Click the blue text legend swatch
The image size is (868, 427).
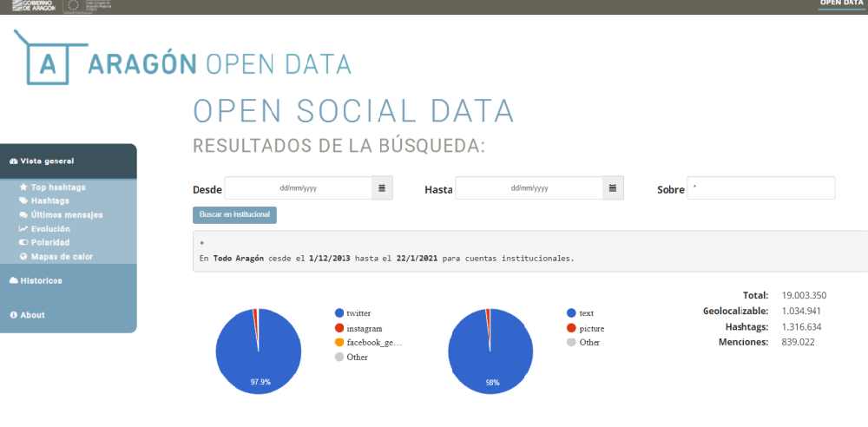[572, 313]
